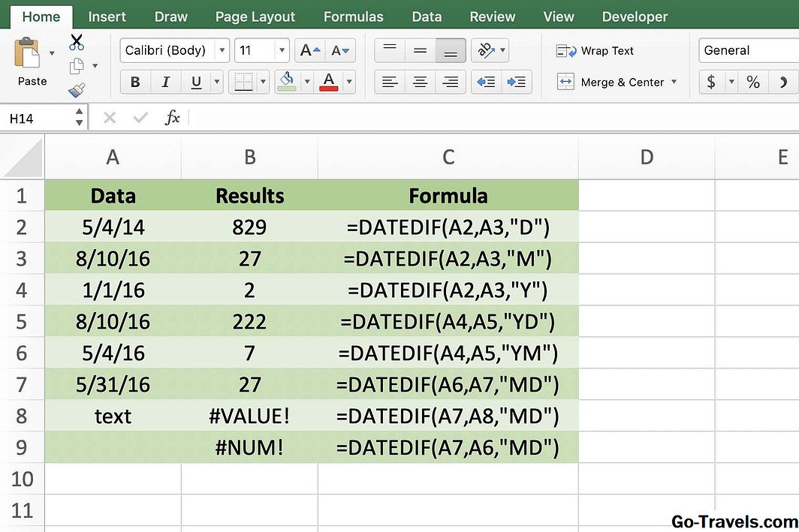Switch to the Formulas ribbon tab
799x532 pixels.
[353, 16]
